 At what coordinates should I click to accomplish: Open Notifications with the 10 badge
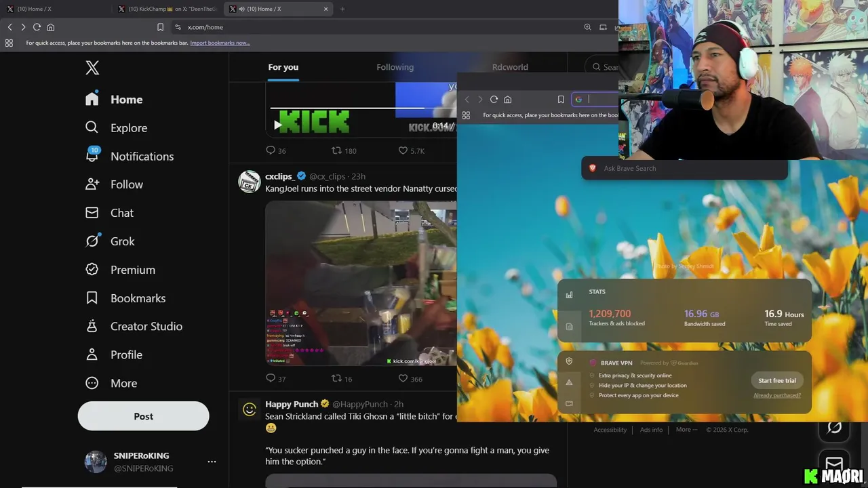(x=129, y=157)
